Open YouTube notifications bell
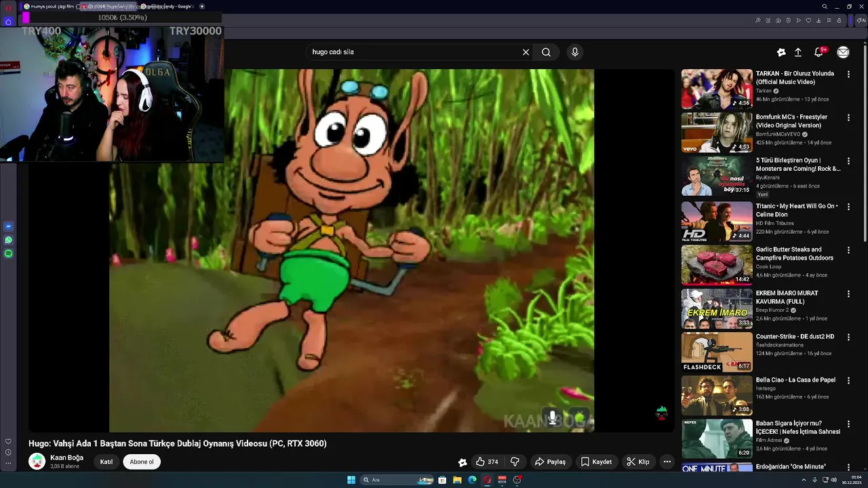Image resolution: width=868 pixels, height=488 pixels. [819, 52]
